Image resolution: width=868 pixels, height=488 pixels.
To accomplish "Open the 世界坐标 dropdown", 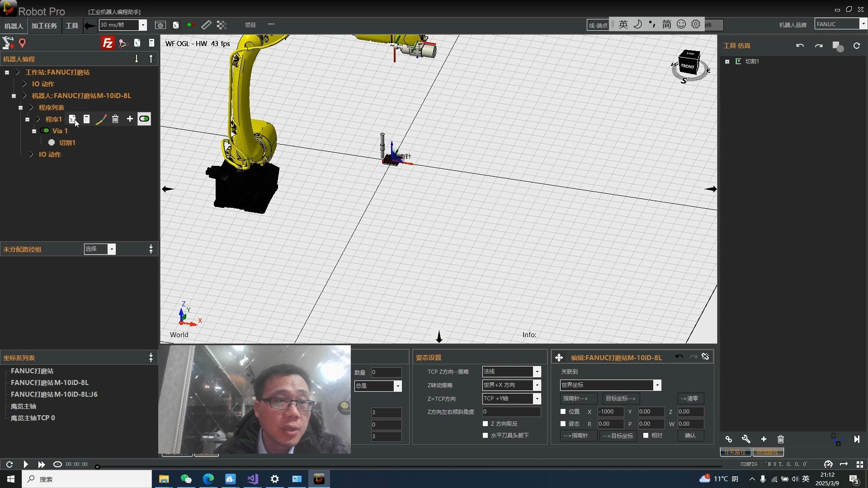I will 657,385.
